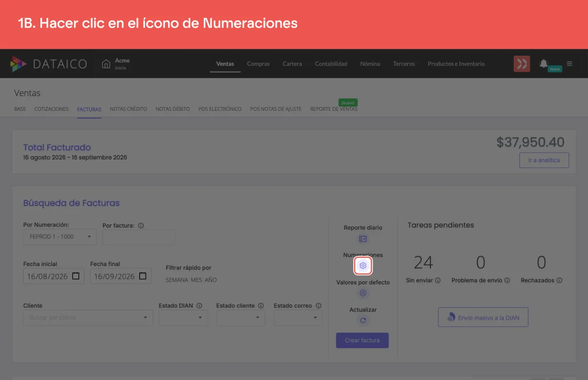Screen dimensions: 588x380
Task: Click the Fecha inicial date field
Action: click(54, 276)
